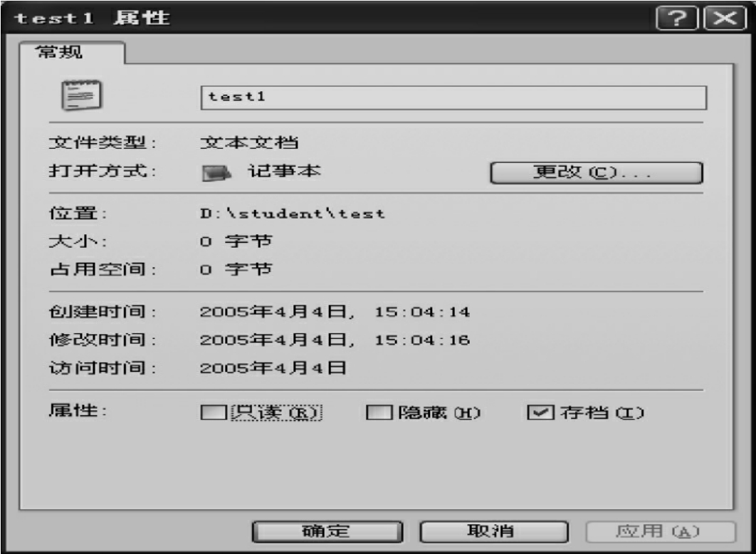Click the 0 字节 value beside 占用空间

tap(236, 268)
